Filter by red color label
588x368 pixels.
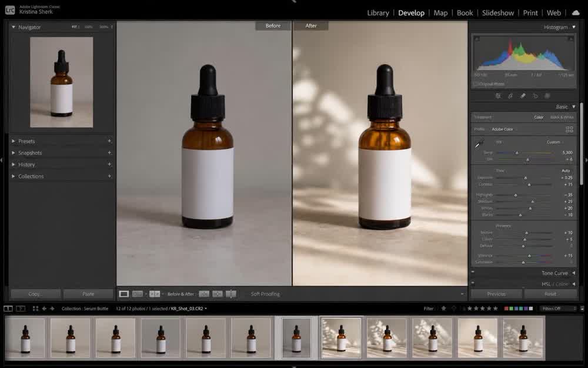pos(506,309)
